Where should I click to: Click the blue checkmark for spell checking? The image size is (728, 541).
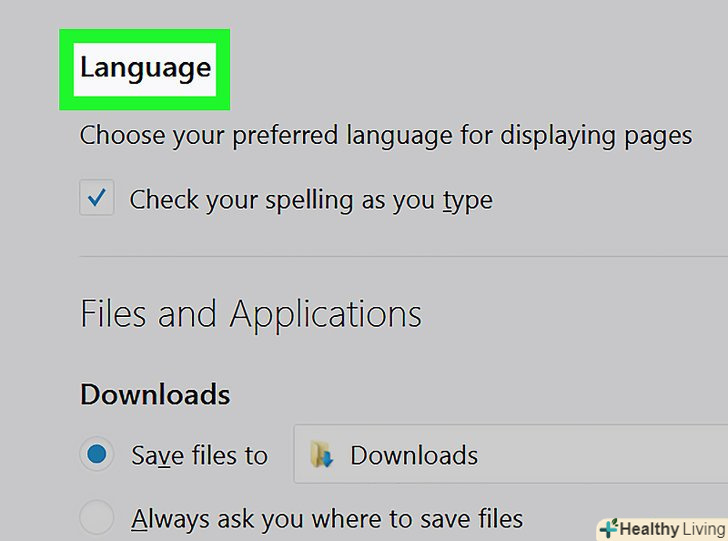97,199
